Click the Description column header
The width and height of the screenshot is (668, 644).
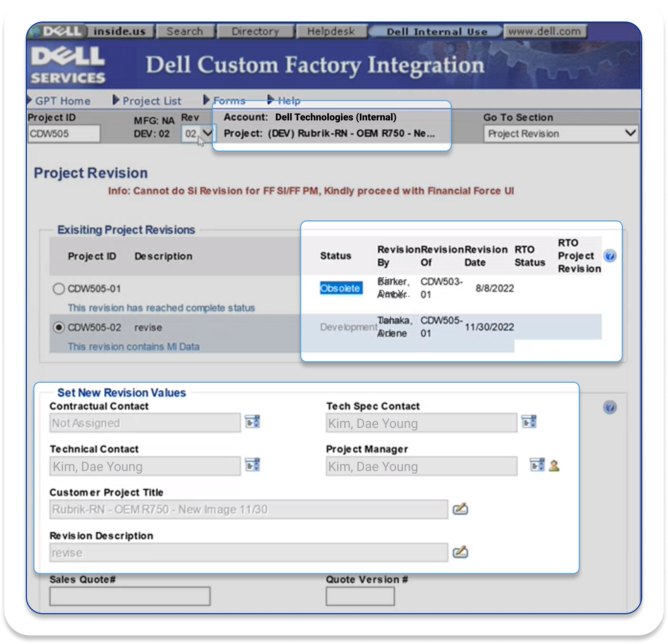[x=163, y=256]
